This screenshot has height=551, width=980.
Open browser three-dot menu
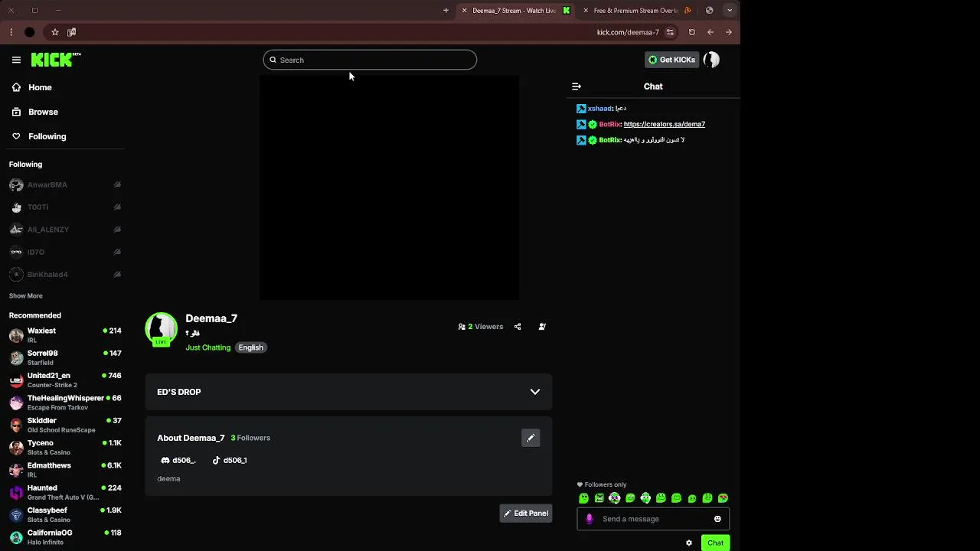(x=11, y=32)
